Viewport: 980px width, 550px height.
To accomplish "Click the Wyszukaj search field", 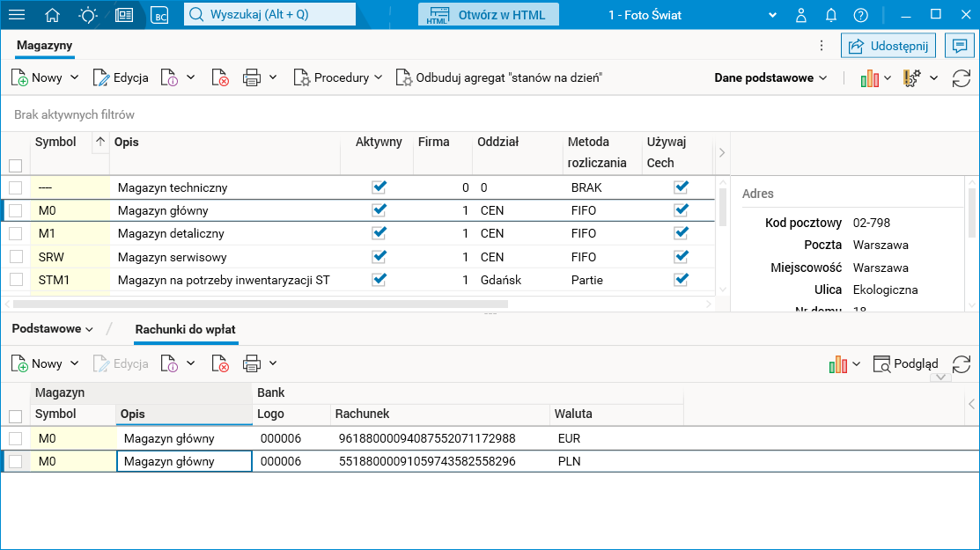I will tap(269, 15).
